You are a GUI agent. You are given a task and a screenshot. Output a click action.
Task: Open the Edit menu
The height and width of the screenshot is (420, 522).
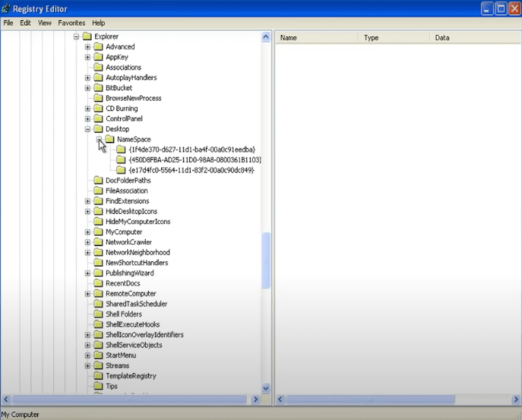pos(25,23)
